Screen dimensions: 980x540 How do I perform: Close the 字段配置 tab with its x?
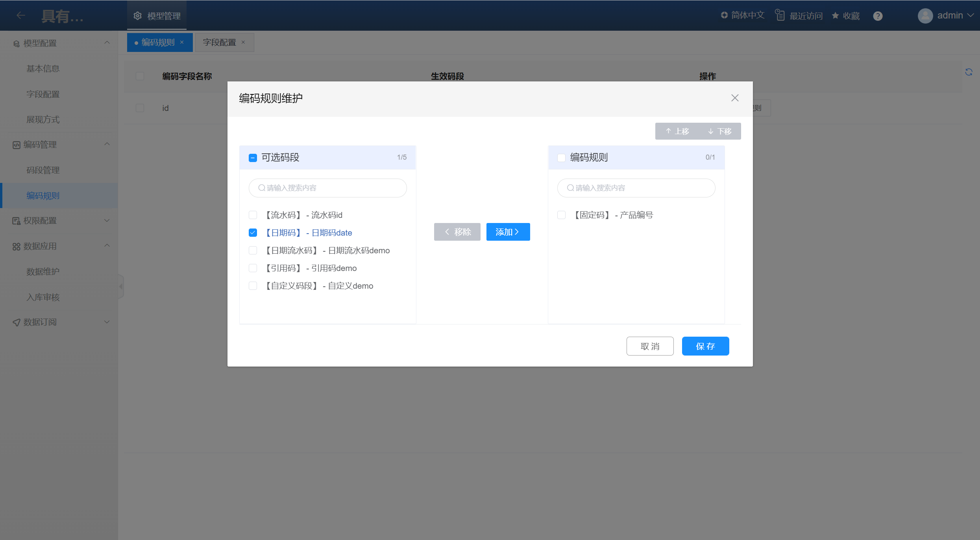point(243,42)
